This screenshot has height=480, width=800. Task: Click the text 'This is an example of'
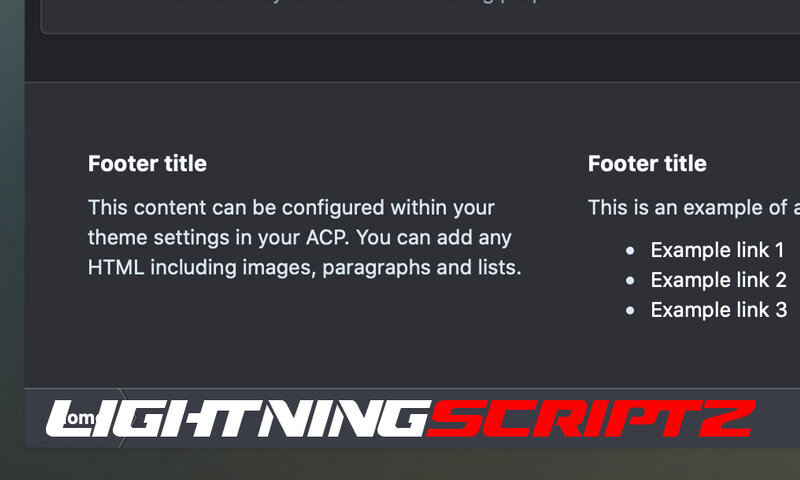pos(692,208)
